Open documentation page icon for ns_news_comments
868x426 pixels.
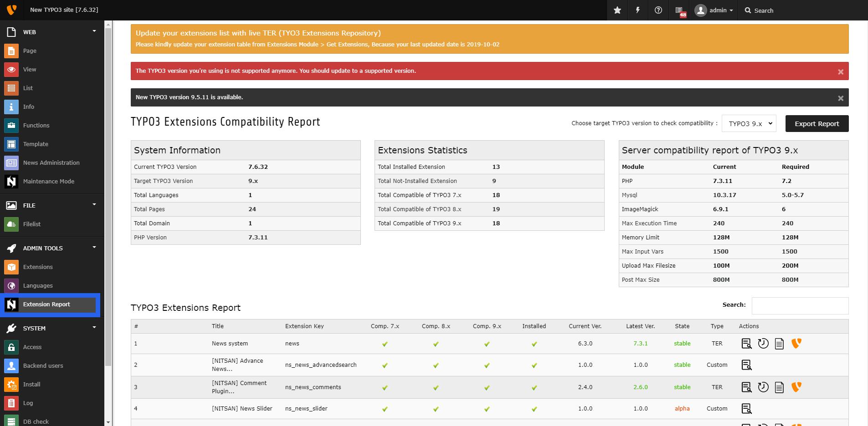click(x=779, y=387)
